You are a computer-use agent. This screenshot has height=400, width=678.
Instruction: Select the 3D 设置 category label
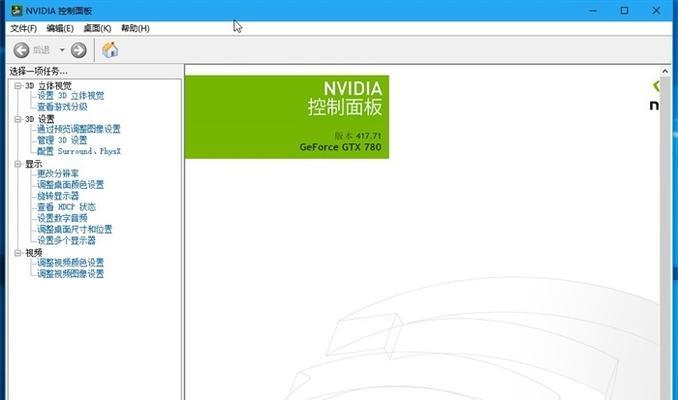point(40,119)
